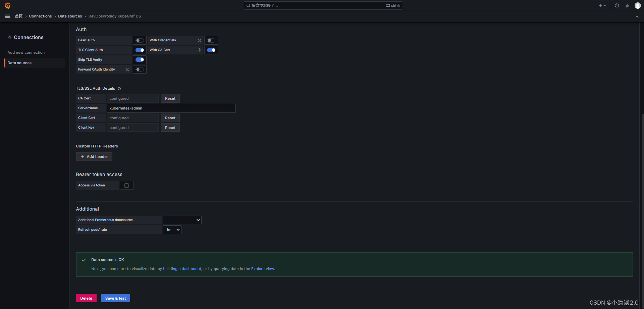The height and width of the screenshot is (309, 644).
Task: Select Add new connection in sidebar
Action: 26,52
